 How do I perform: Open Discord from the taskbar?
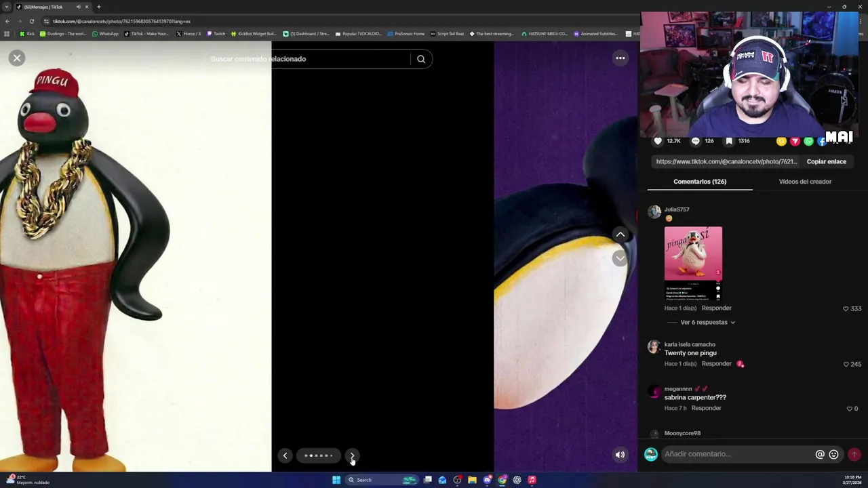[x=487, y=480]
